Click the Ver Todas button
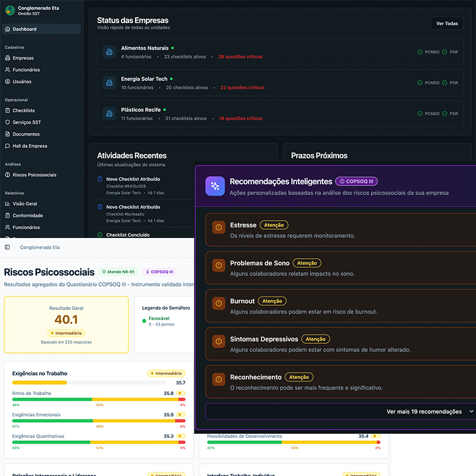476x476 pixels. [x=447, y=23]
